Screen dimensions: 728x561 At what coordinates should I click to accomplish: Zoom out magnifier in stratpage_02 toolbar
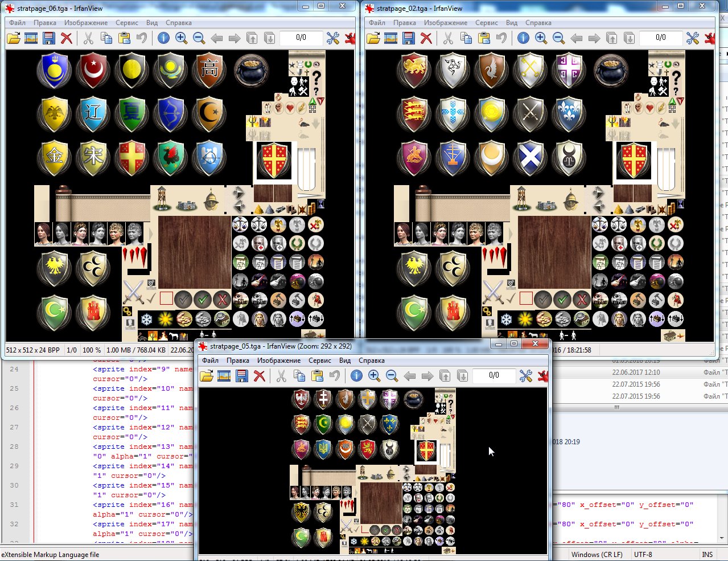pyautogui.click(x=559, y=38)
